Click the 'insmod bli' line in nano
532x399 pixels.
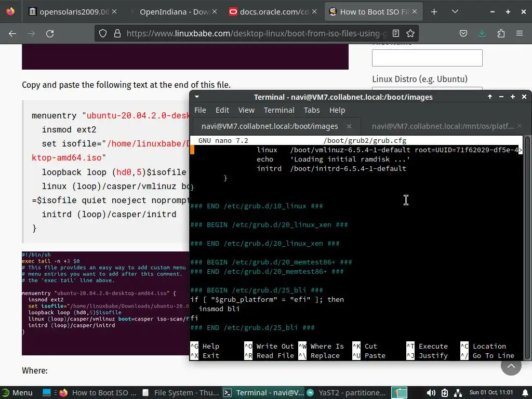click(x=219, y=309)
